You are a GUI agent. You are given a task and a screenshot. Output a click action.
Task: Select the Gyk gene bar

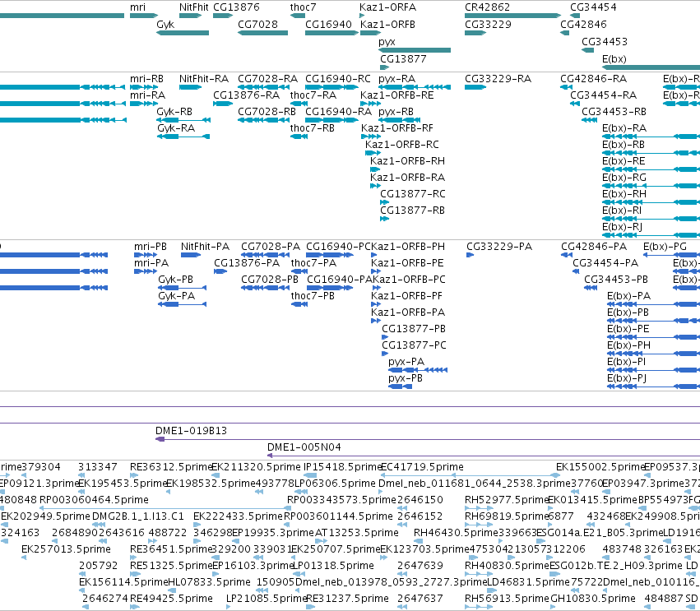pos(183,33)
